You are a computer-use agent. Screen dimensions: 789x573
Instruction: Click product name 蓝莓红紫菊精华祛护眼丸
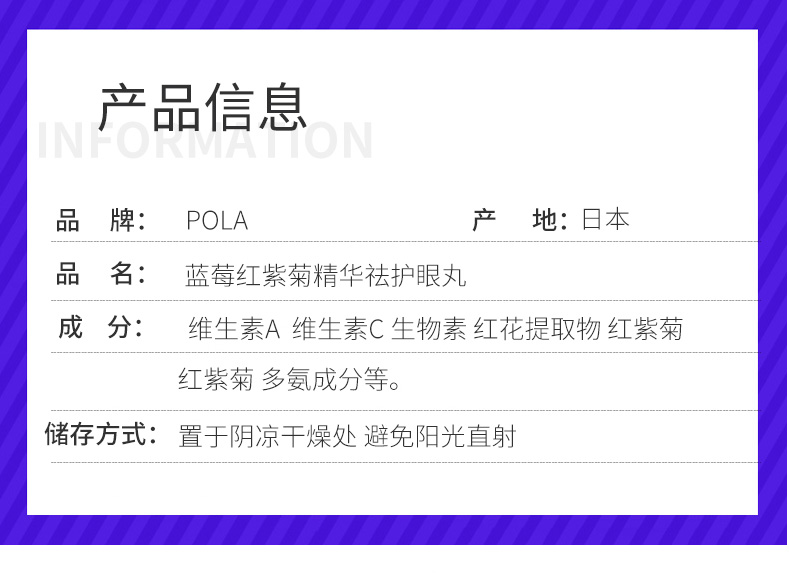[326, 275]
